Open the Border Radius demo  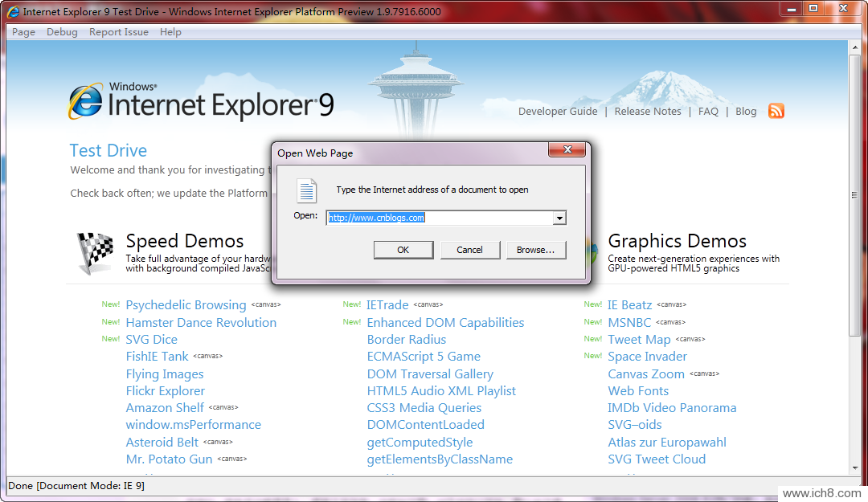click(x=407, y=339)
